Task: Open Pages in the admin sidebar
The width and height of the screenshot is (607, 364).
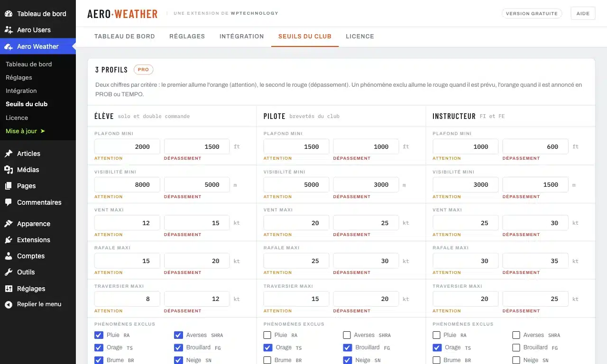Action: pyautogui.click(x=26, y=186)
